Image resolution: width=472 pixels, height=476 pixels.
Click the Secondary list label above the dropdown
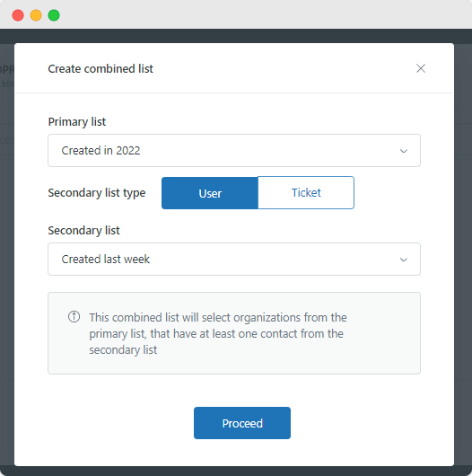point(84,231)
